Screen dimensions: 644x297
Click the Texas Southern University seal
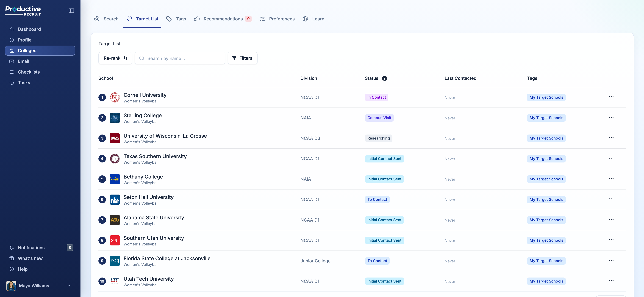coord(115,159)
